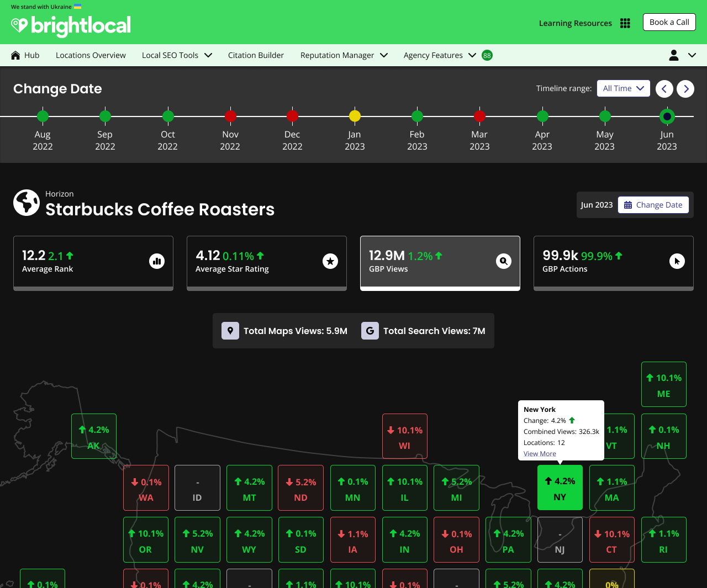The width and height of the screenshot is (707, 588).
Task: Click the MA state tile
Action: coord(612,488)
